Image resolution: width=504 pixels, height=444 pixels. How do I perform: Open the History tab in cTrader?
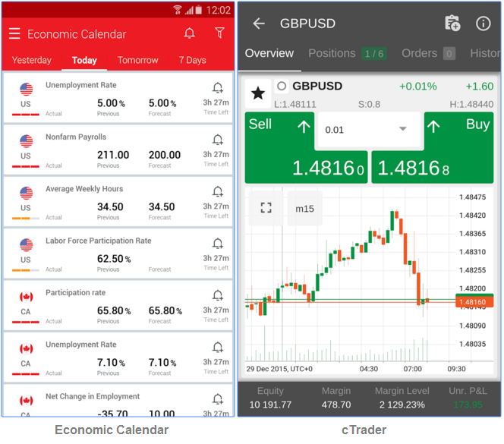point(485,53)
